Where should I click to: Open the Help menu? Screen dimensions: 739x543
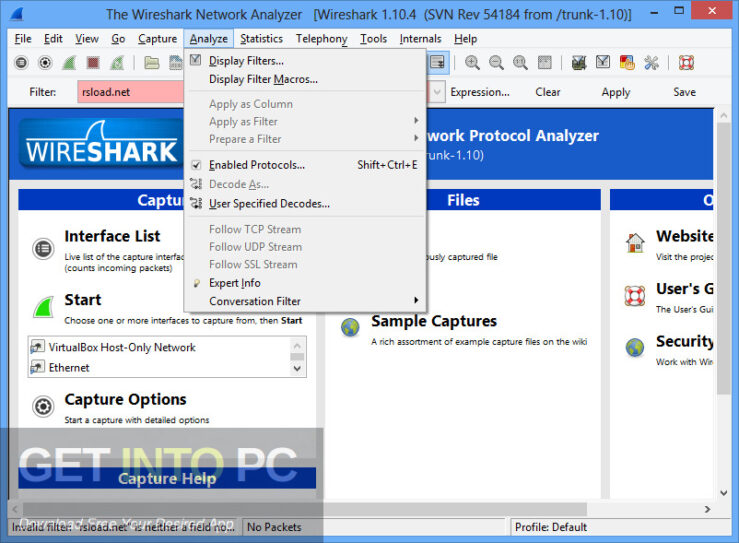[x=465, y=39]
